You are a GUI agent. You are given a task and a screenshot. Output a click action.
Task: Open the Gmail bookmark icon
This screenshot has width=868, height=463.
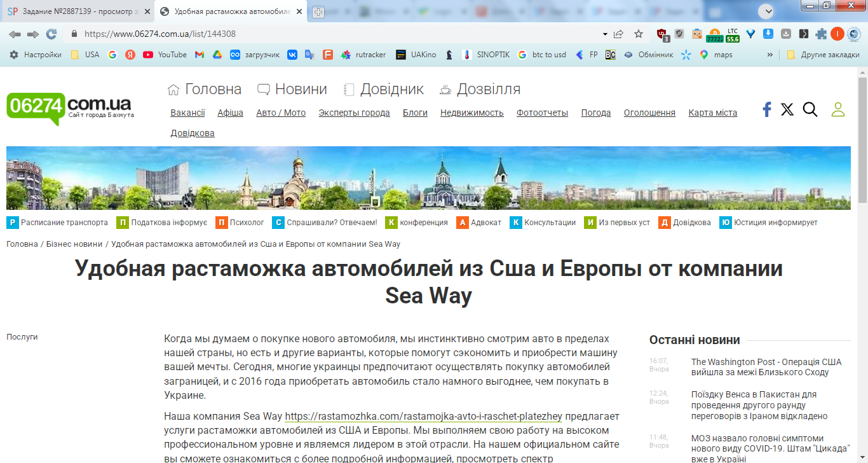(200, 55)
